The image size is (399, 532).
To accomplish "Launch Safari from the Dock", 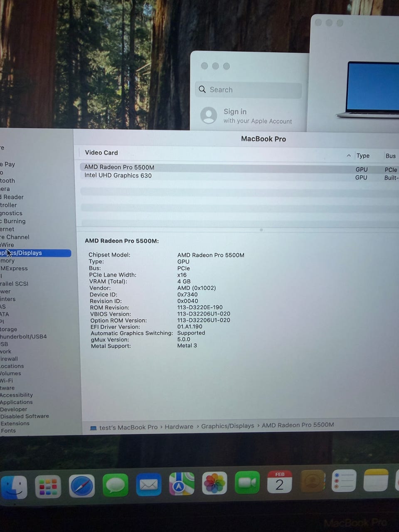I will click(x=81, y=486).
